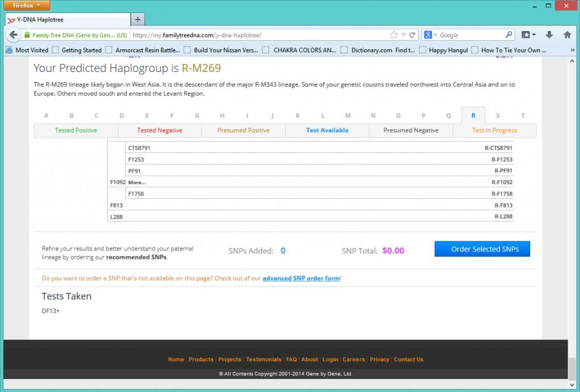
Task: Click the browser Back arrow button
Action: (14, 35)
